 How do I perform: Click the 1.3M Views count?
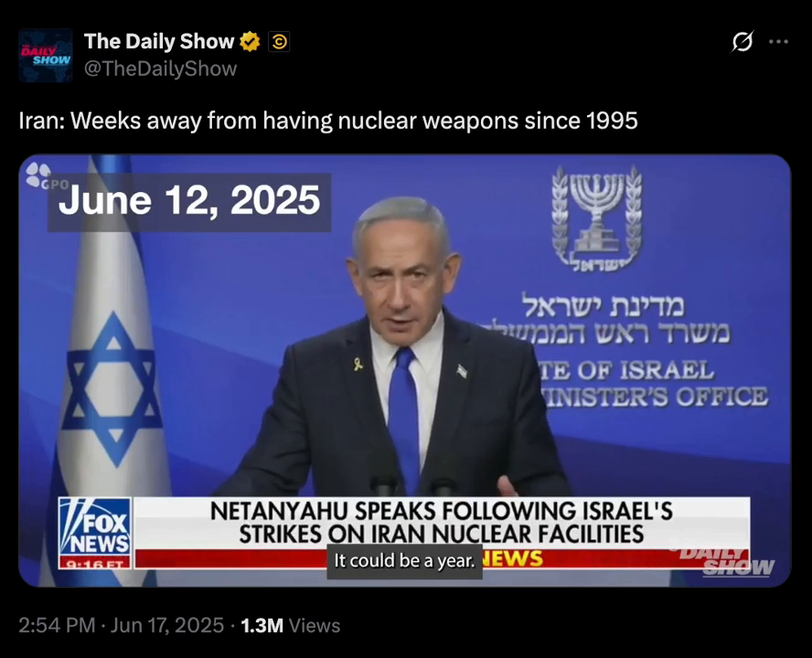pos(291,625)
